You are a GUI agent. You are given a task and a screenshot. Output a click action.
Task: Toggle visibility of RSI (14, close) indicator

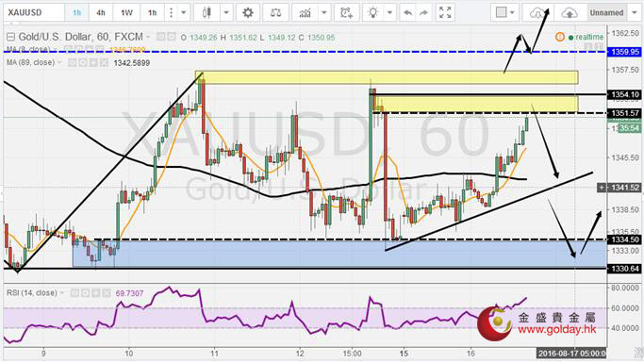point(74,293)
